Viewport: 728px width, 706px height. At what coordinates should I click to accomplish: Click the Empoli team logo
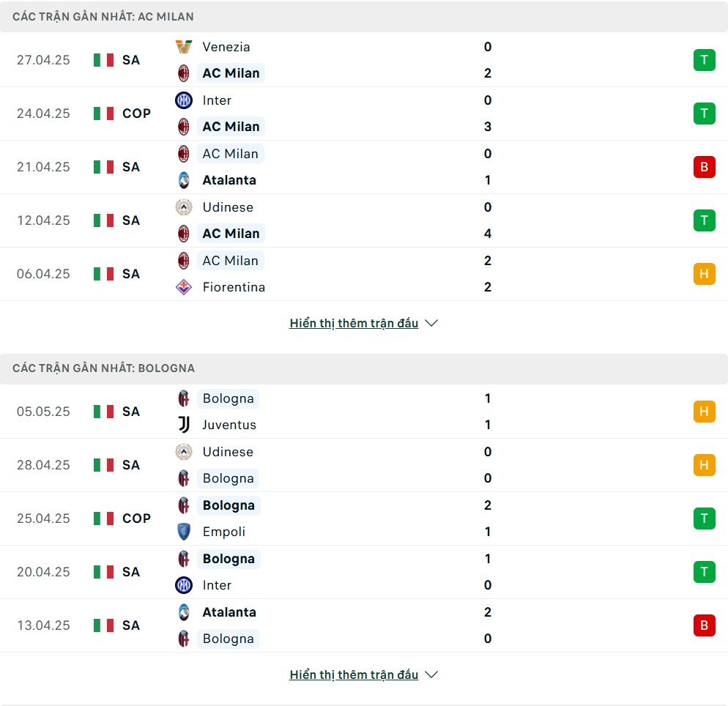[184, 532]
